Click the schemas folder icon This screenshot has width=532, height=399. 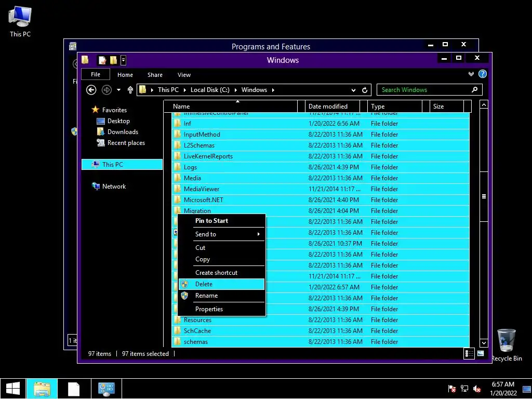click(177, 342)
